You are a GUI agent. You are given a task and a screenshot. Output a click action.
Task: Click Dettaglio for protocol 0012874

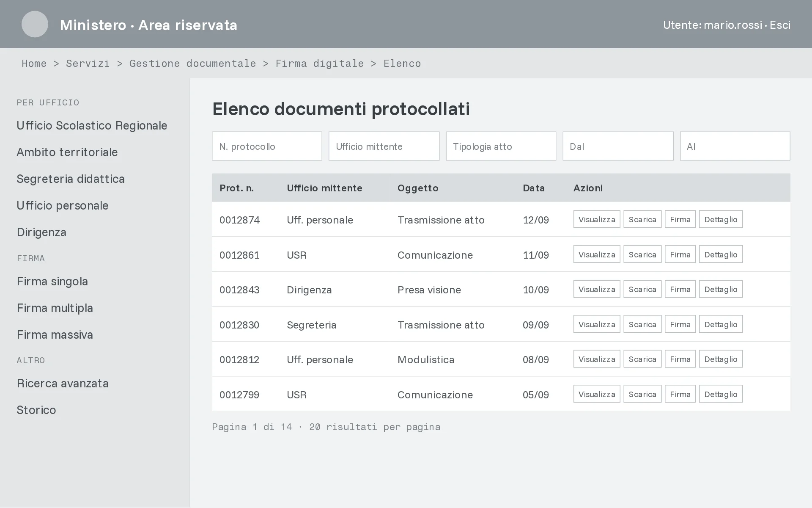tap(721, 219)
